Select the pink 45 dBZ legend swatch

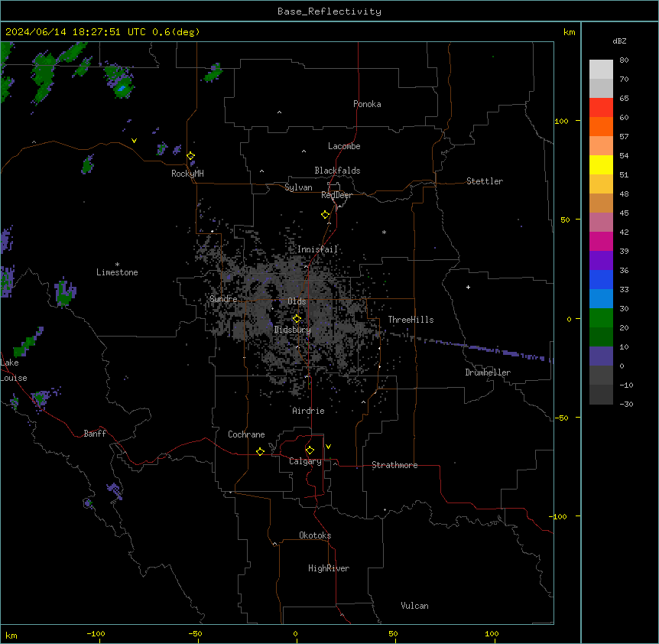(601, 222)
